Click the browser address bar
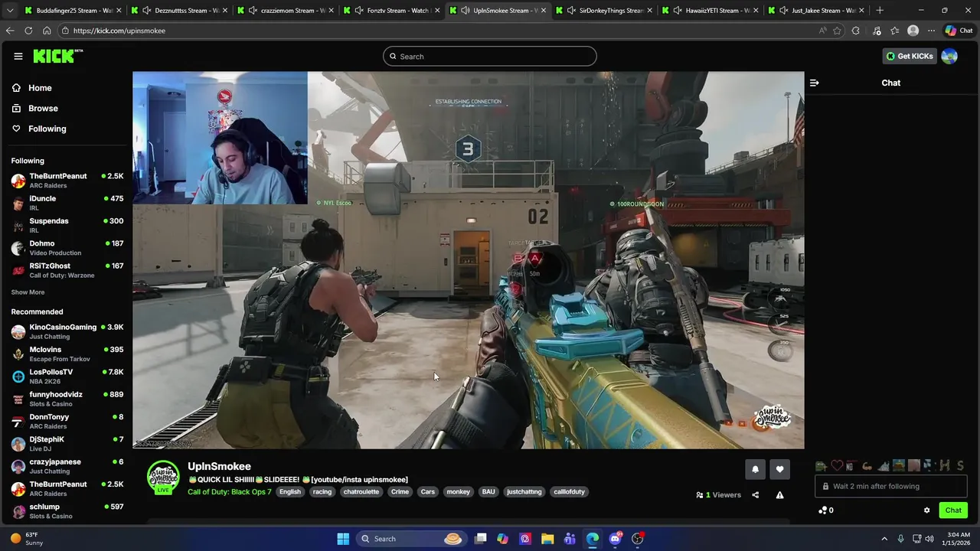 coord(436,31)
